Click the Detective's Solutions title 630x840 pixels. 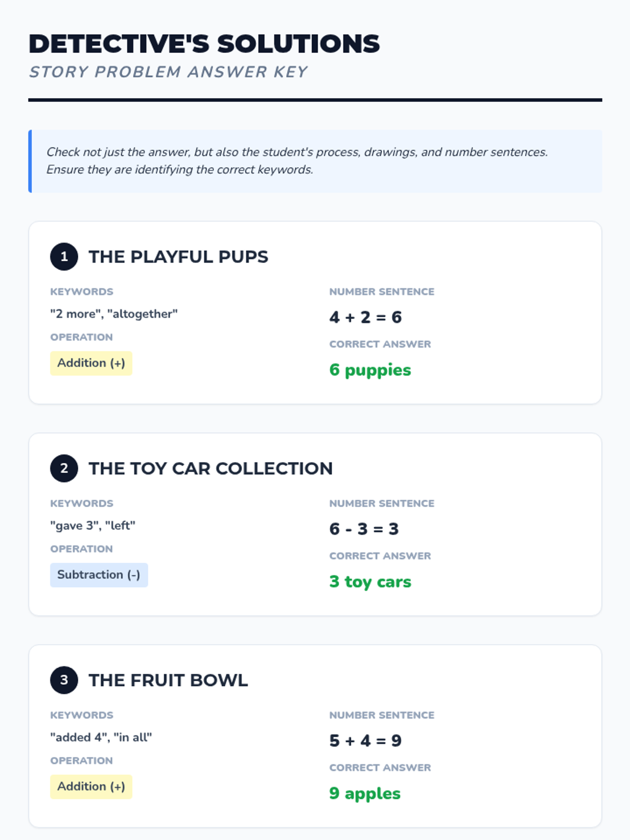click(204, 44)
